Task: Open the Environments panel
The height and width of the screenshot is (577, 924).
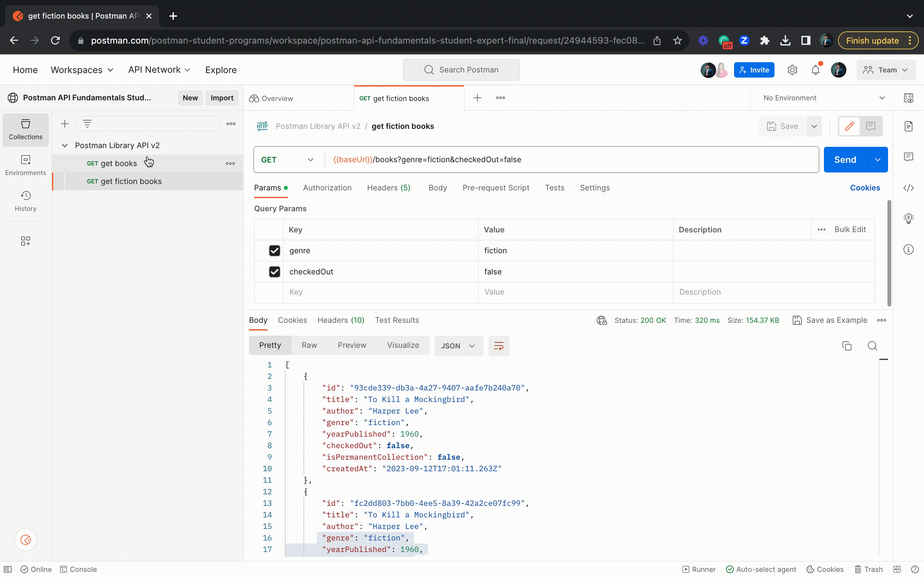Action: 25,165
